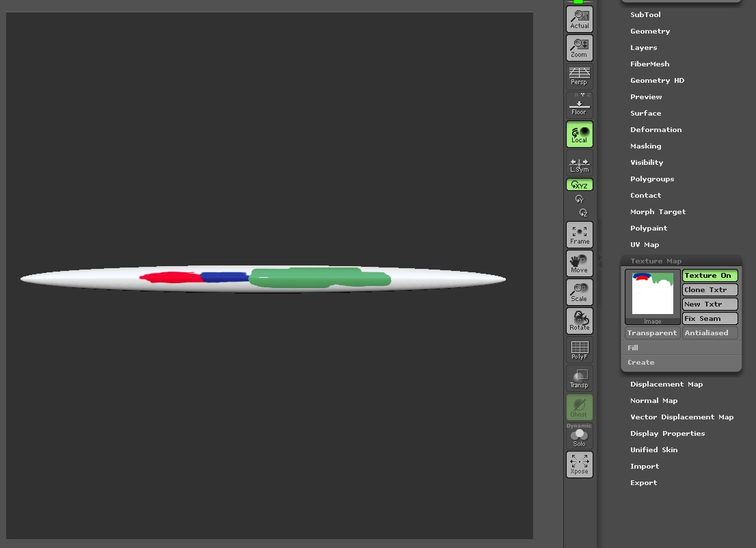Expand the Preview section
Image resolution: width=756 pixels, height=548 pixels.
646,96
